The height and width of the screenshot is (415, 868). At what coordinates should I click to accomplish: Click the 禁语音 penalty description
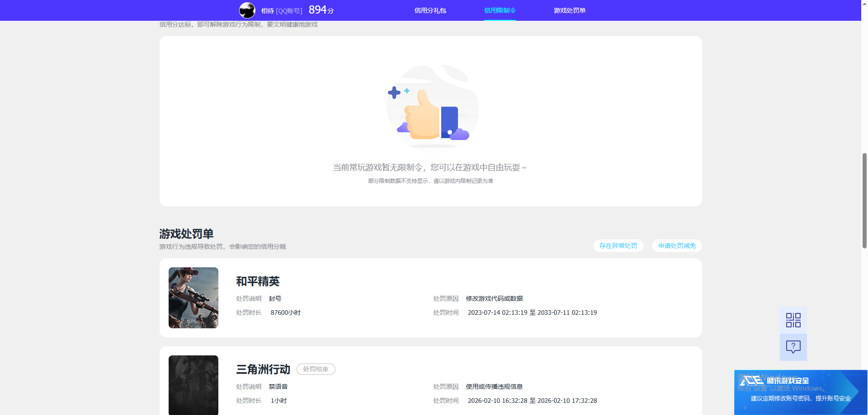point(278,387)
